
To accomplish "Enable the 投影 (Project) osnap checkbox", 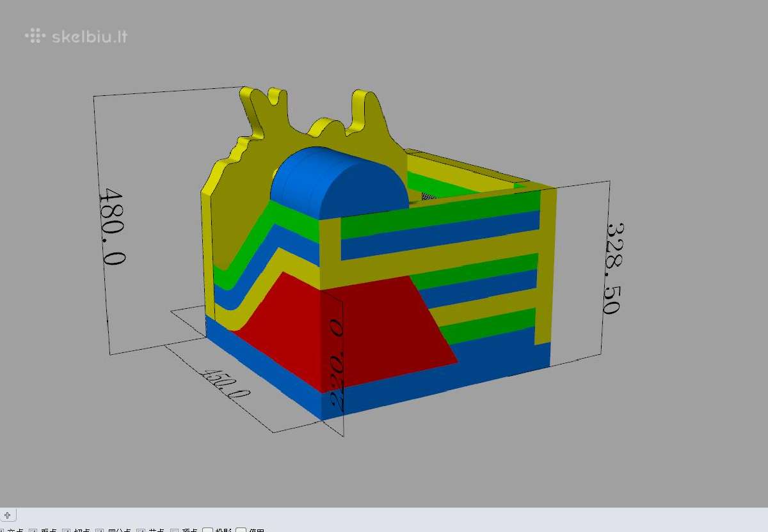I will coord(207,530).
